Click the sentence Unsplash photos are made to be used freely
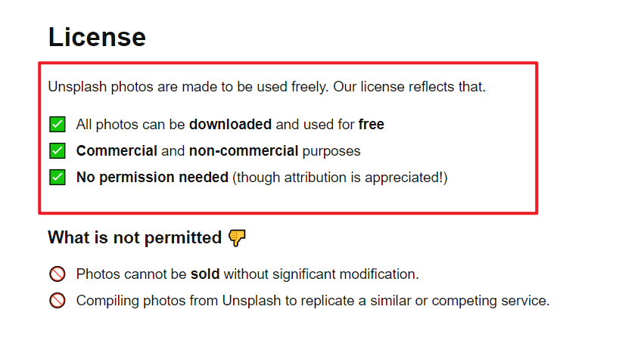The width and height of the screenshot is (644, 359). point(188,87)
